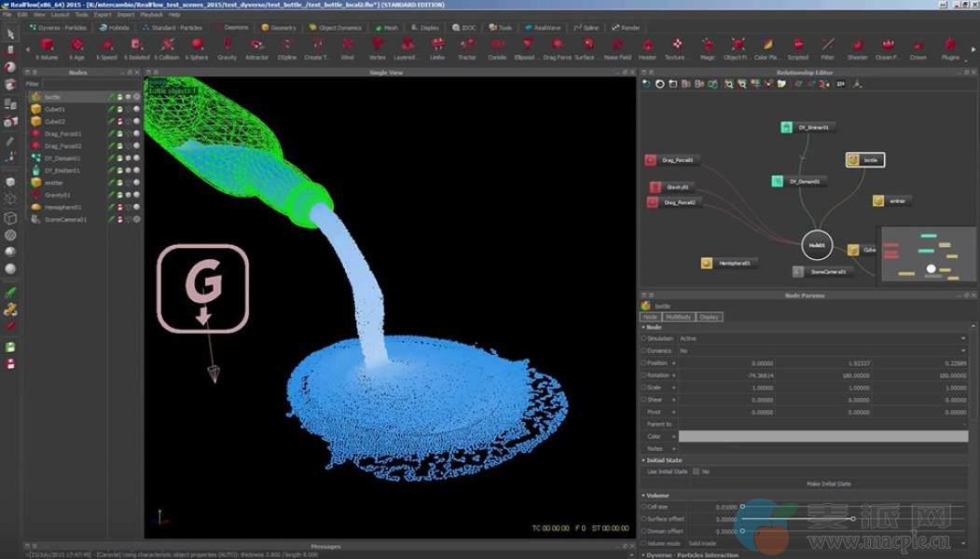Open the MultiBody params tab
Image resolution: width=980 pixels, height=559 pixels.
pos(678,317)
